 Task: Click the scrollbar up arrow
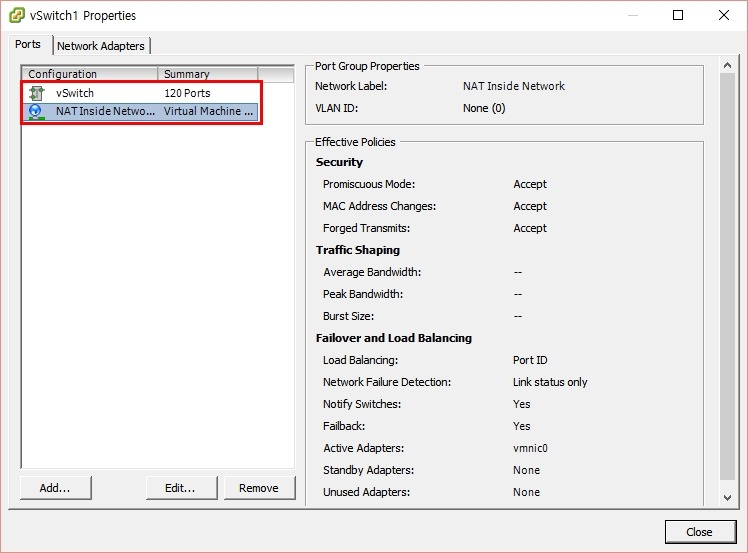(727, 65)
